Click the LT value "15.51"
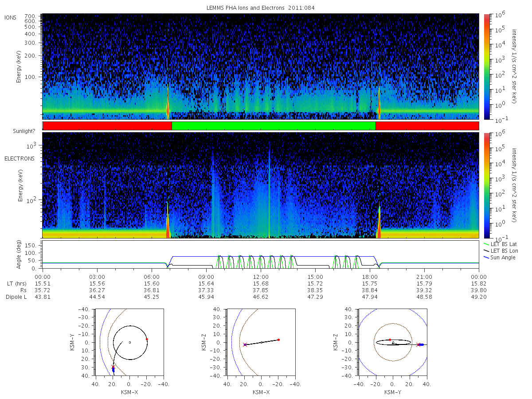Image resolution: width=532 pixels, height=399 pixels. click(x=43, y=284)
